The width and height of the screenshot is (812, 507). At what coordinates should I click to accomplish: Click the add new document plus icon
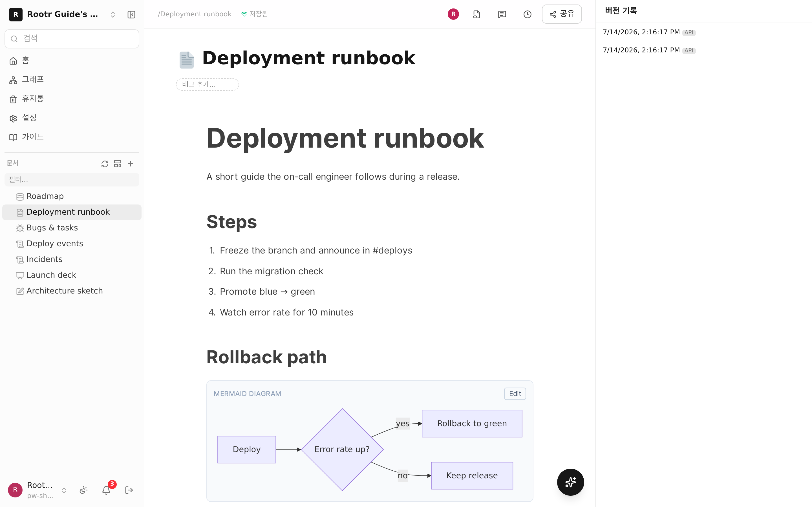tap(131, 164)
